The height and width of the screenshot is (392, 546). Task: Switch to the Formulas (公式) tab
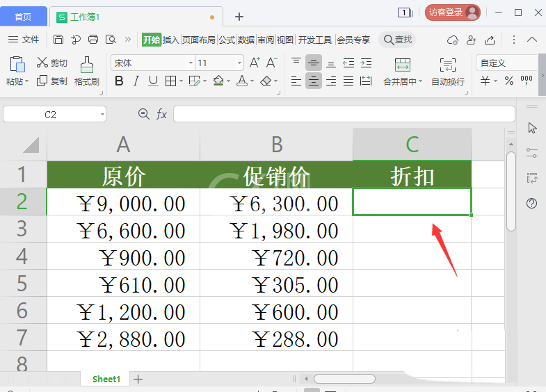tap(227, 40)
